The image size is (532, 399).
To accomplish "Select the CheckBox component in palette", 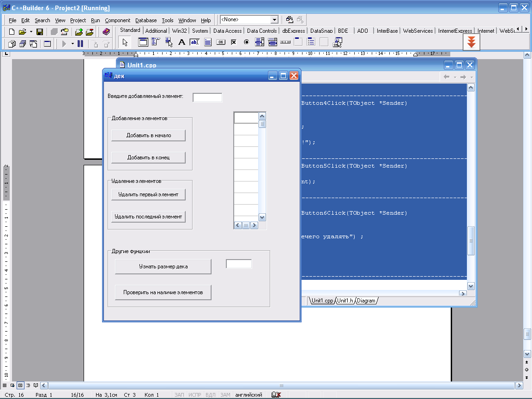I will [234, 42].
